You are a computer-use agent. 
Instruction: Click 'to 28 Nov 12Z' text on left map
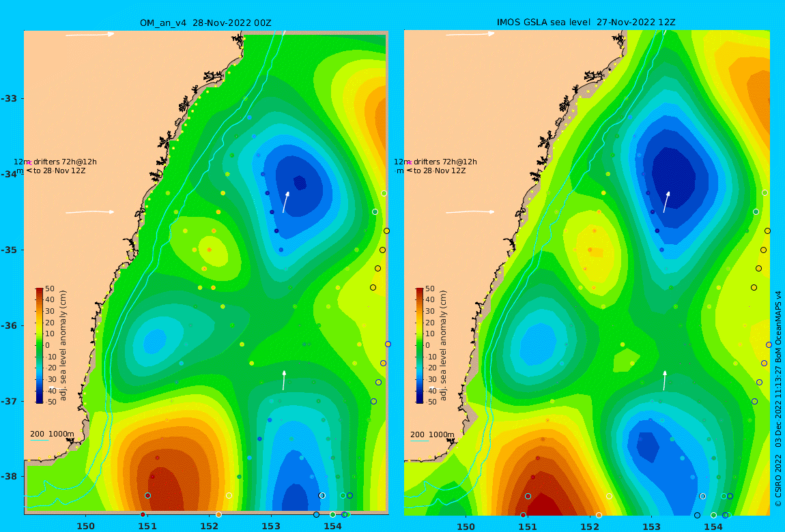click(59, 171)
